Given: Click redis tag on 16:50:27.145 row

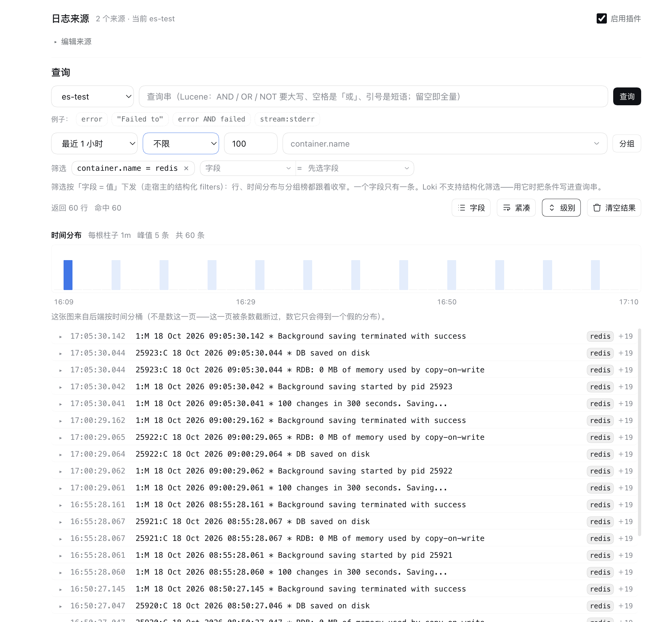Looking at the screenshot, I should click(x=600, y=589).
